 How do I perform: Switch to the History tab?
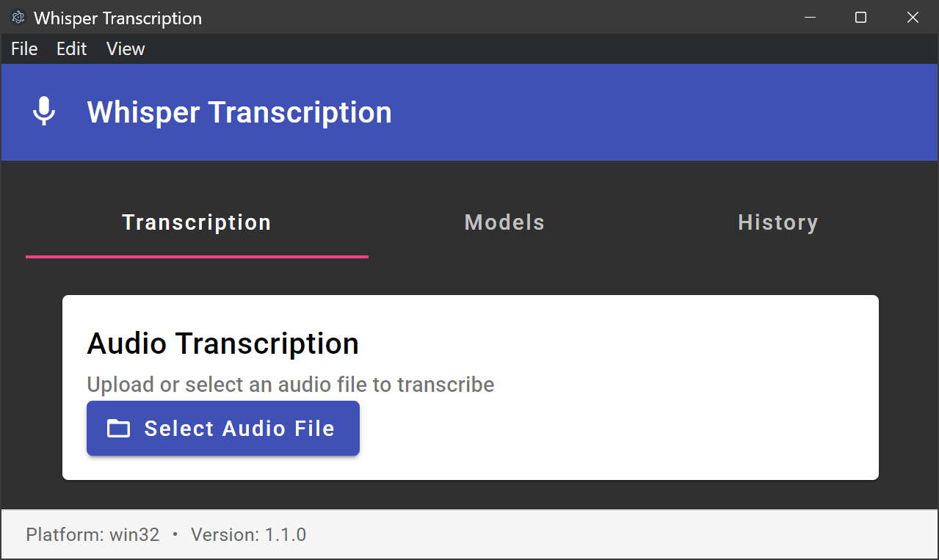click(x=777, y=222)
